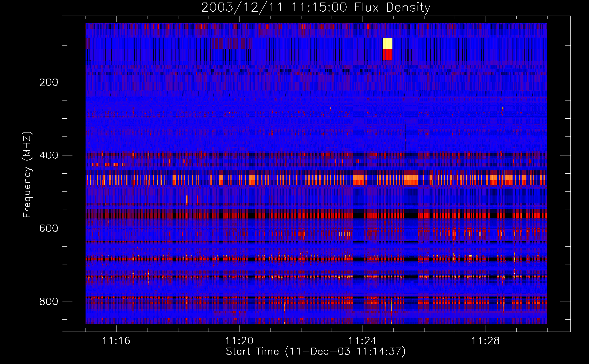Click the plot title '2003/12/11 11:15:00 Flux Density'
The height and width of the screenshot is (364, 589).
tap(316, 7)
